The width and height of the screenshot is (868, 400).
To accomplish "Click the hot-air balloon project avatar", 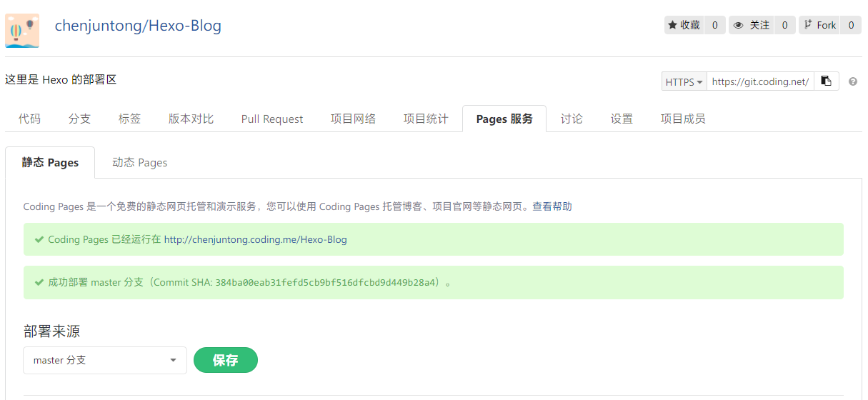I will tap(22, 31).
